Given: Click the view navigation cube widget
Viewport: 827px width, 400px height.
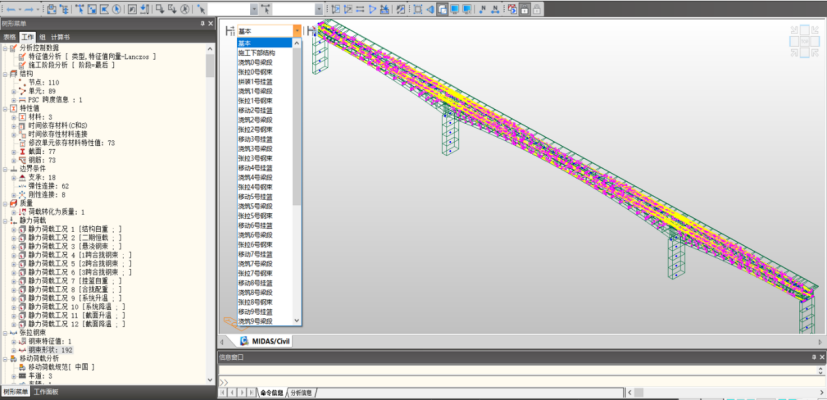Looking at the screenshot, I should pyautogui.click(x=804, y=42).
